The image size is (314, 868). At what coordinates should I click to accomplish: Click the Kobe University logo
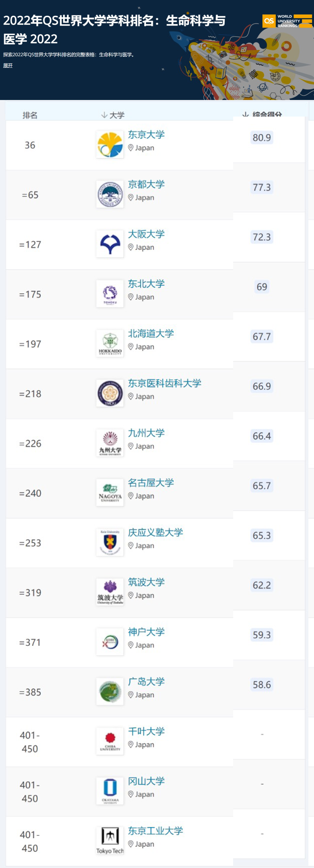[x=110, y=642]
